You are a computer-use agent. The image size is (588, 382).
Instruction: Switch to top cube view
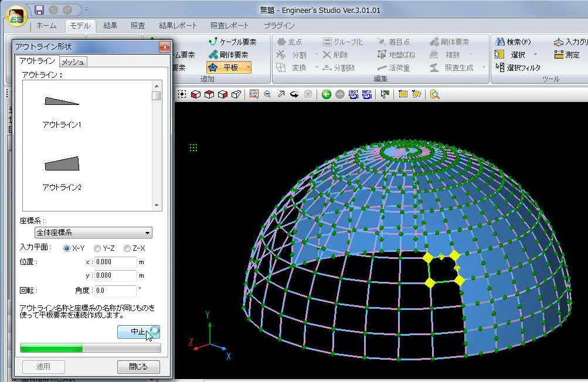click(209, 94)
